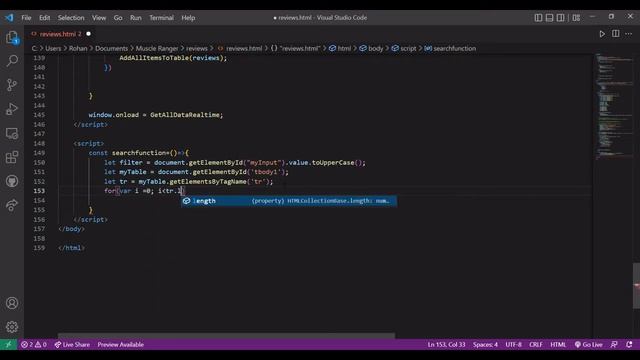The image size is (640, 360).
Task: Toggle the bottom panel layout icon
Action: click(x=549, y=18)
